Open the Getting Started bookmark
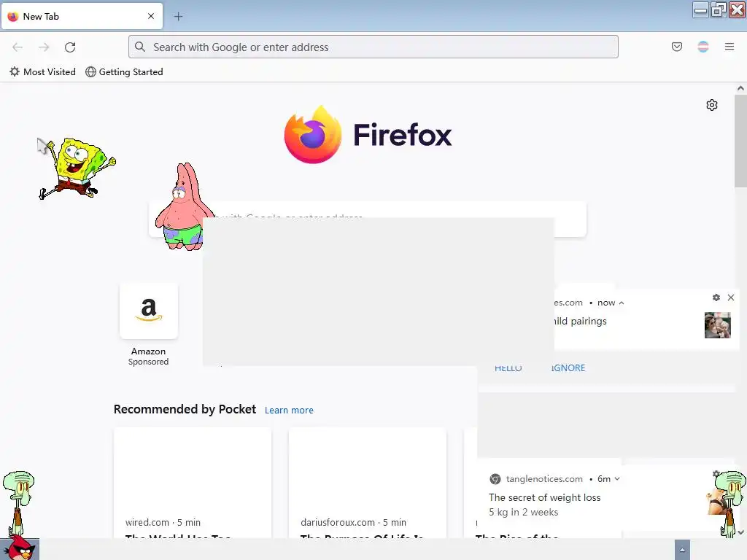 [124, 72]
